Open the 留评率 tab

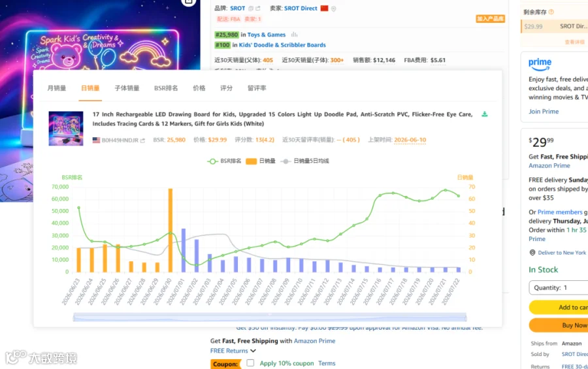point(257,88)
